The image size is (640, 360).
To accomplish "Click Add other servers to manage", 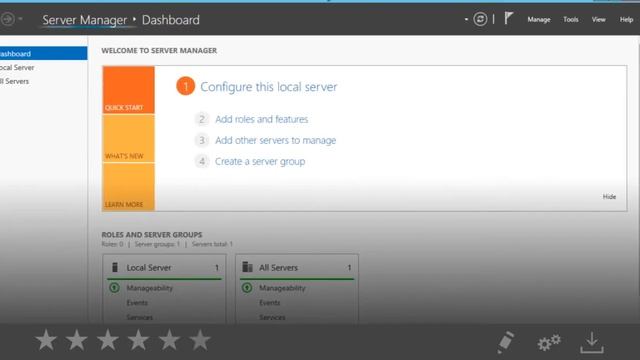I will (x=276, y=140).
